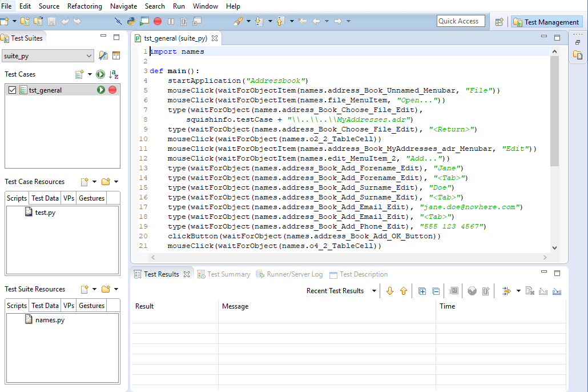588x392 pixels.
Task: Open the Refactoring menu
Action: point(84,6)
